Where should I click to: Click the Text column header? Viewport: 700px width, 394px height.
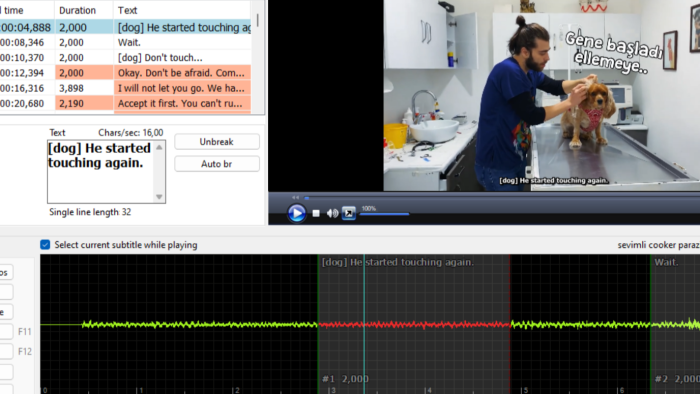182,10
